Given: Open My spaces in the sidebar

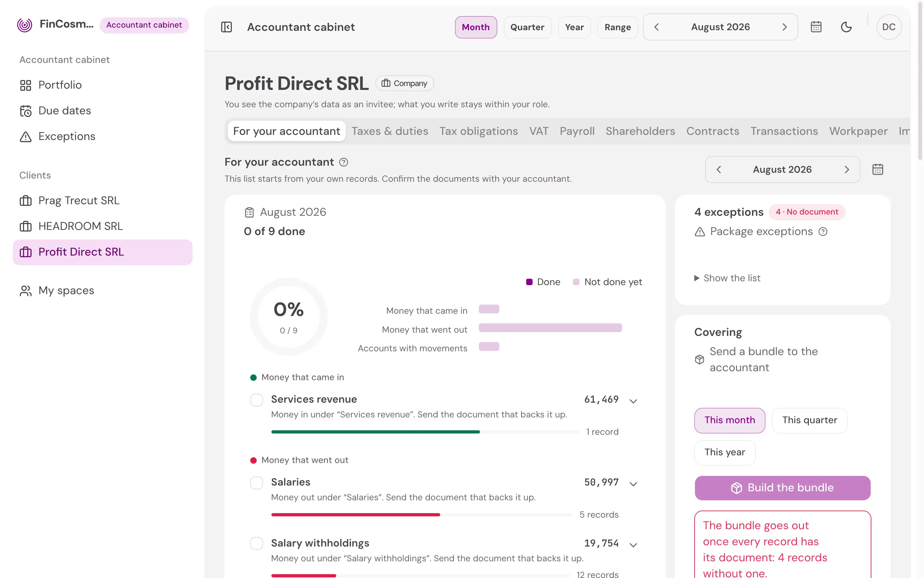Looking at the screenshot, I should (x=102, y=291).
